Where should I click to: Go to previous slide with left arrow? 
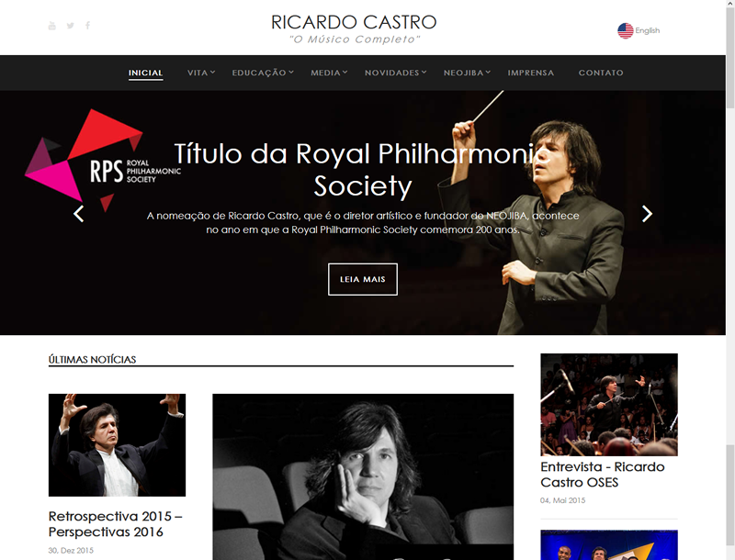pos(79,214)
